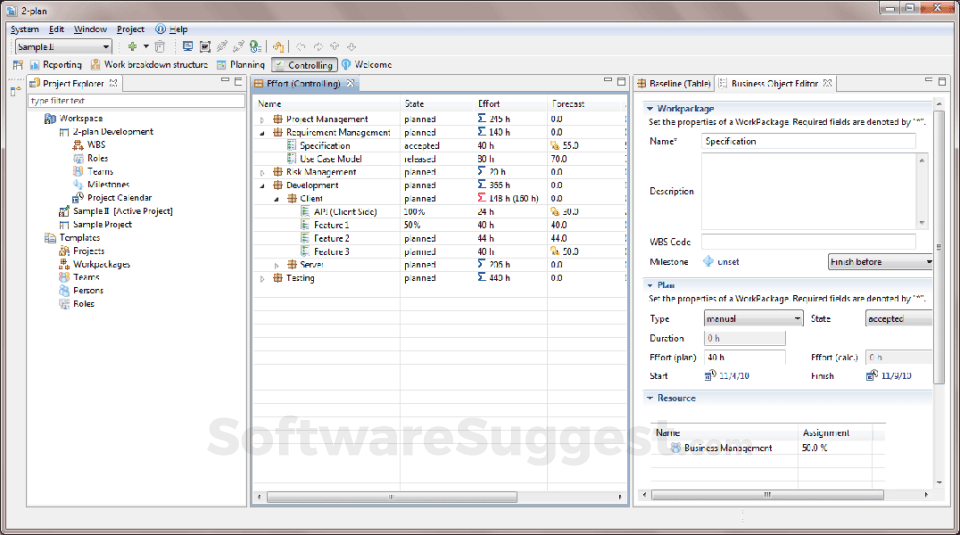This screenshot has width=960, height=535.
Task: Collapse the Development row
Action: click(x=262, y=185)
